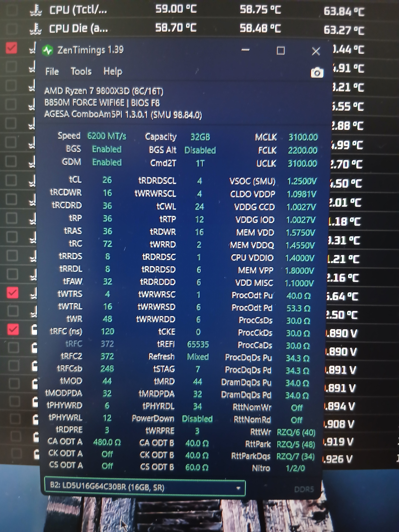Click the 59.00 °C reading in the sensor list
This screenshot has width=399, height=532.
tap(176, 9)
